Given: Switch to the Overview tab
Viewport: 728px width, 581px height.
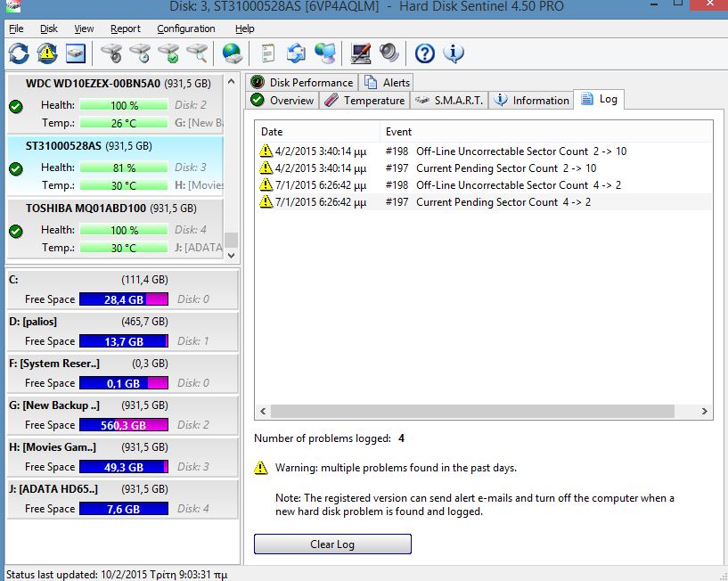Looking at the screenshot, I should point(282,101).
